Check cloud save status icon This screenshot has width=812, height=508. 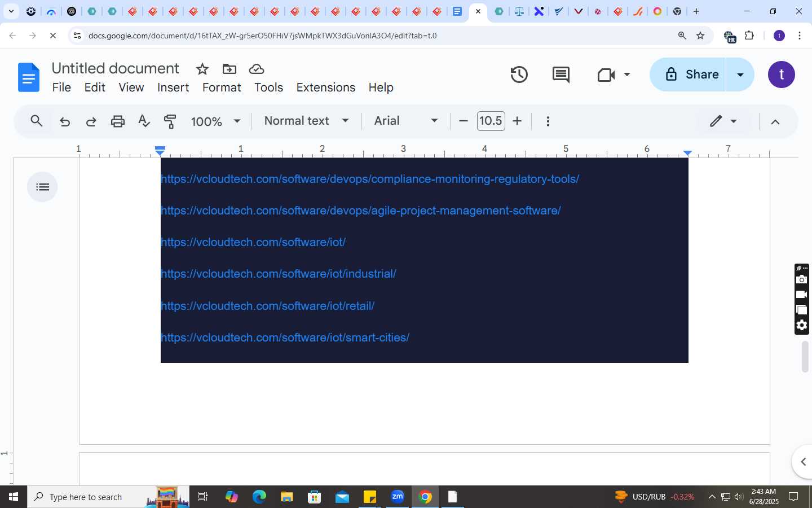coord(257,69)
